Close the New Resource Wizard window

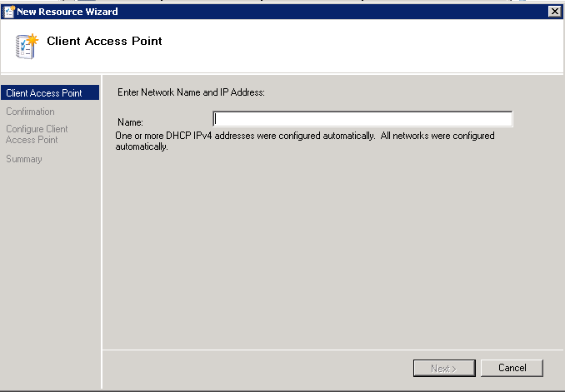pyautogui.click(x=554, y=11)
